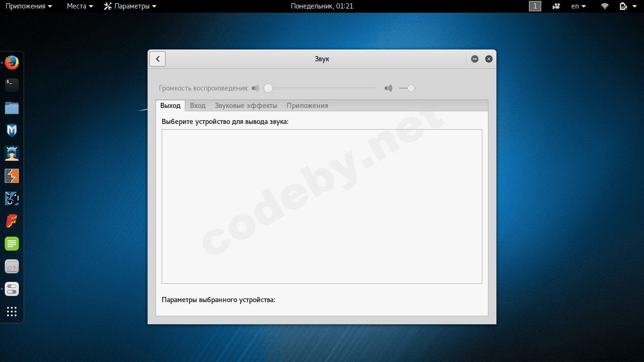644x362 pixels.
Task: Click the low-volume speaker icon
Action: (x=256, y=88)
